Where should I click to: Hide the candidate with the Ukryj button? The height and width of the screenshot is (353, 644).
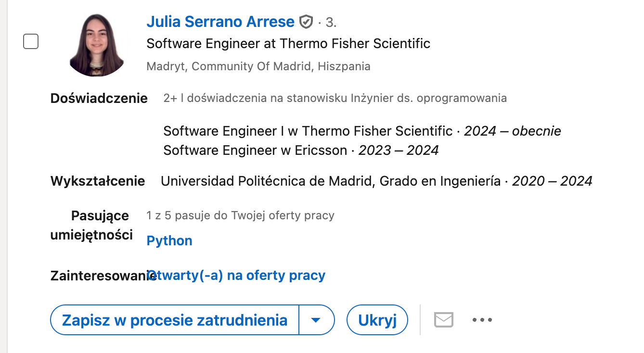point(377,320)
